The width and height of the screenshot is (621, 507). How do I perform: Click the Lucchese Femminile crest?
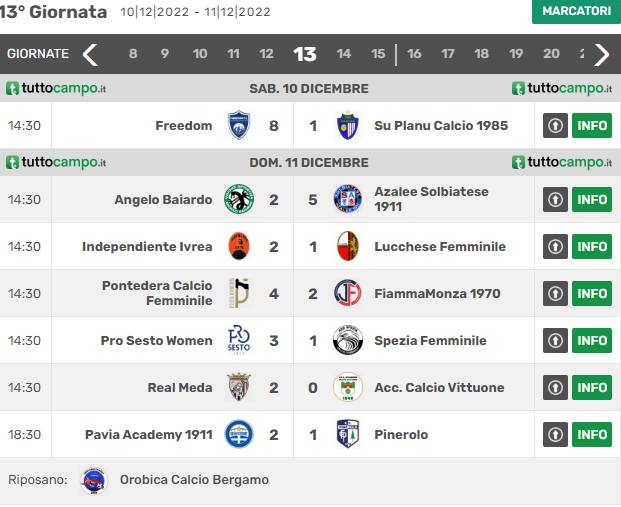tap(347, 246)
